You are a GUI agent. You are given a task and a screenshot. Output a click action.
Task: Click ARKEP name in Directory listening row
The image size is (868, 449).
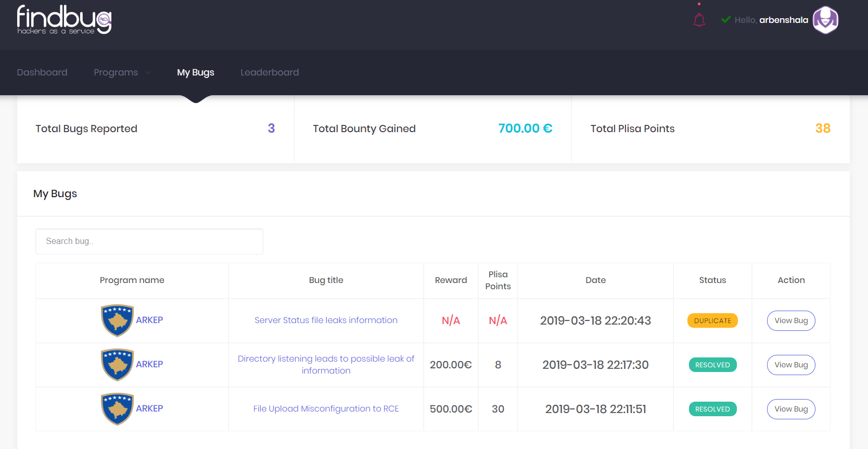pos(149,364)
